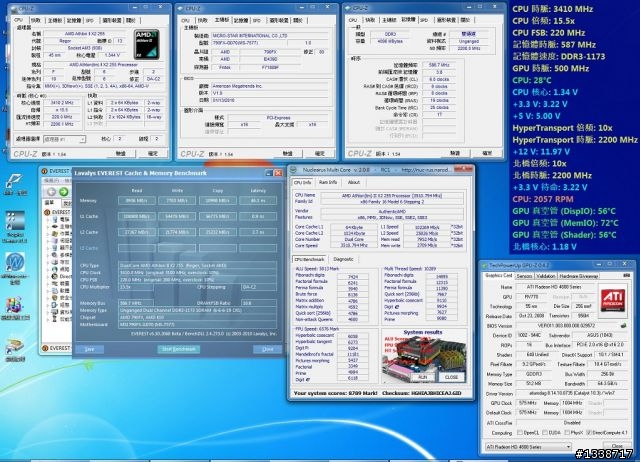The image size is (640, 462).
Task: Click the green forward arrow in EVEREST
Action: (x=64, y=192)
